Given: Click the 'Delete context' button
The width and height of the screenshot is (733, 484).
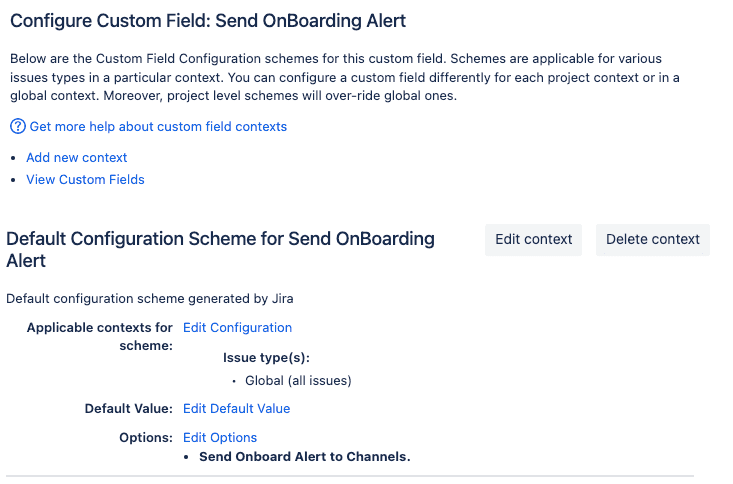Looking at the screenshot, I should [x=653, y=239].
